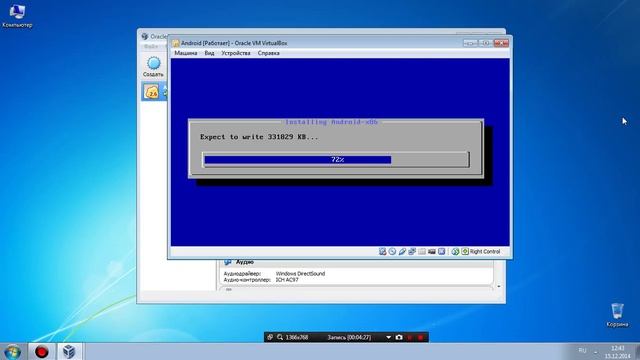
Task: Click 'Windows DirectSound' audio driver value
Action: click(x=300, y=273)
